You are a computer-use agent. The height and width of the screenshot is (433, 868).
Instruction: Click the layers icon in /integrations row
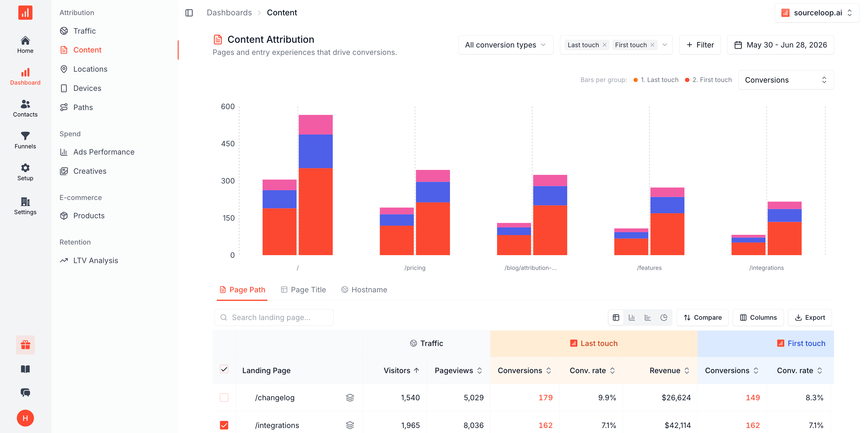(350, 425)
